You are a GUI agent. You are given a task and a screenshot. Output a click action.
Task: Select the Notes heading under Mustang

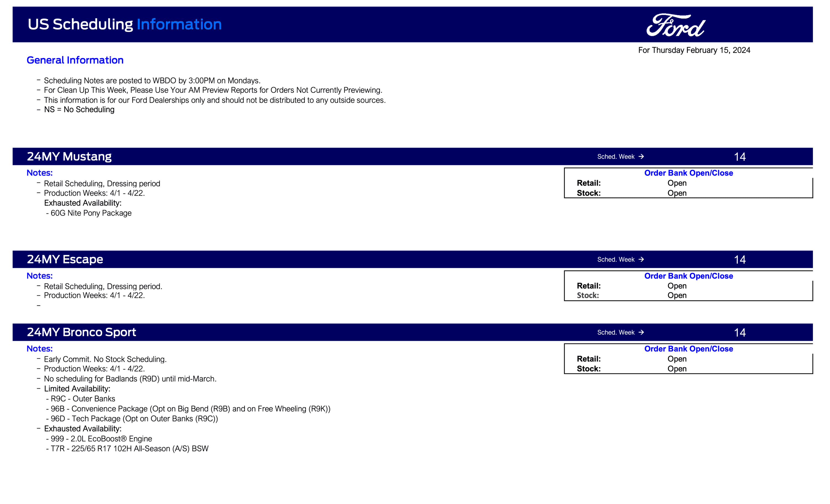click(39, 173)
